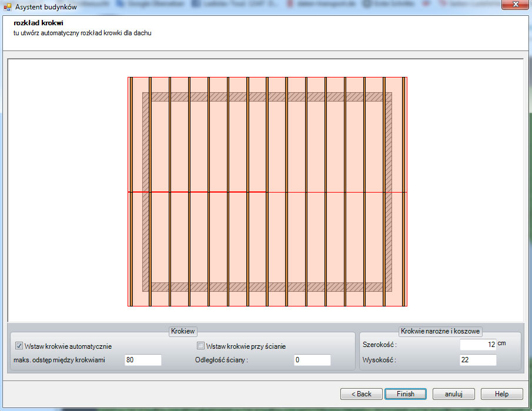Close the Asystent budynków dialog

pos(515,6)
